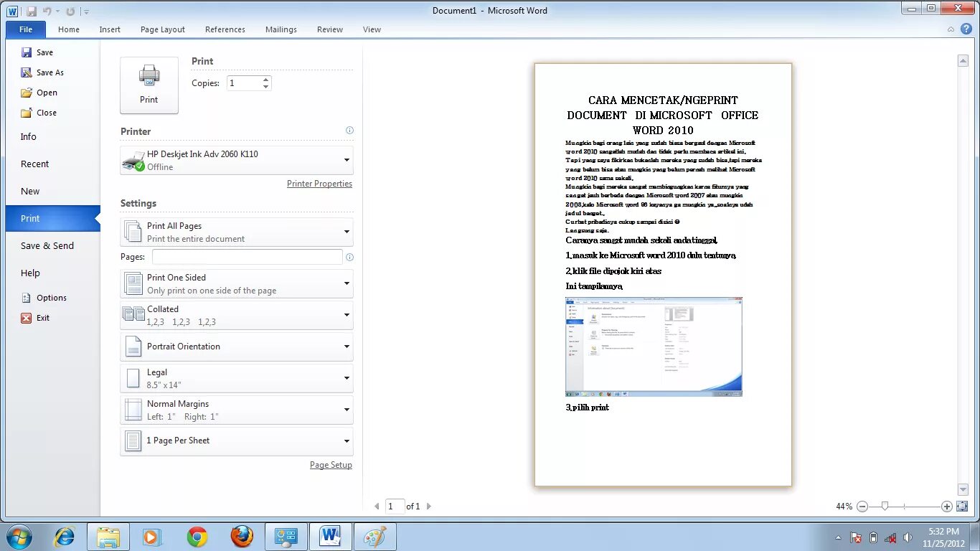Expand the Print All Pages dropdown
Screen dimensions: 980x551
point(237,232)
